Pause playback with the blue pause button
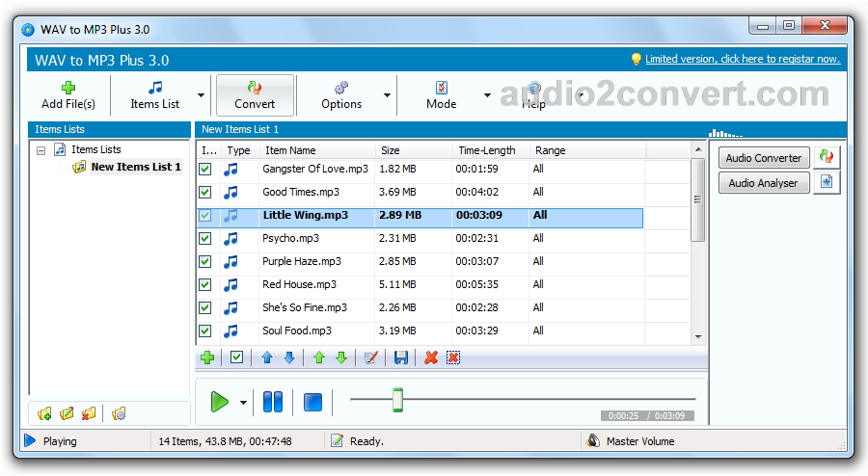The height and width of the screenshot is (476, 868). 273,402
